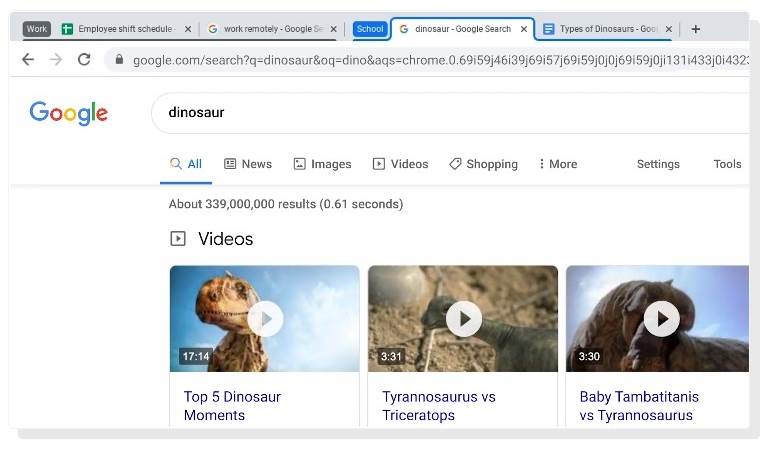Screen dimensions: 772x451
Task: Switch to the News search tab
Action: 248,164
